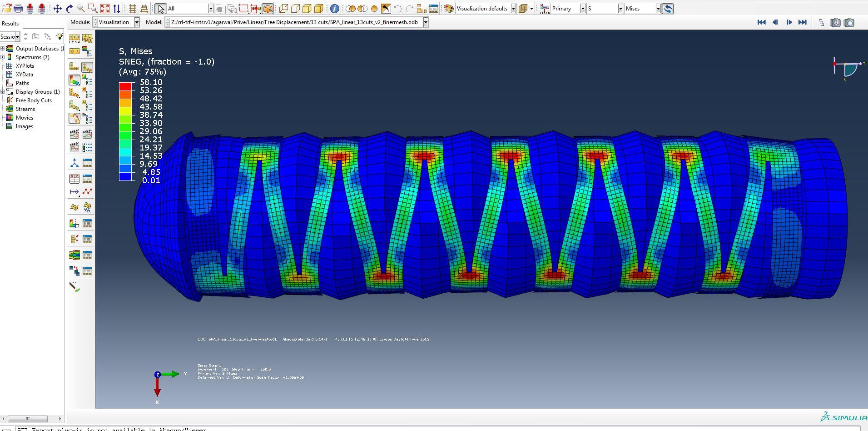Toggle the selection arrow tool
Screen dimensions: 868x431
(x=161, y=8)
